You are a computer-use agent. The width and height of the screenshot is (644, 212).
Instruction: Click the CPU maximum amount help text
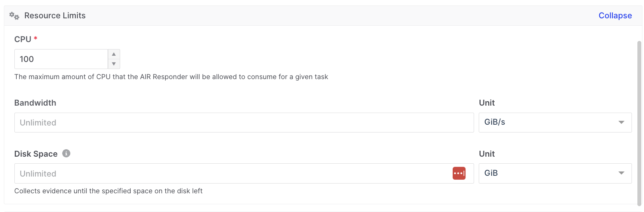171,77
